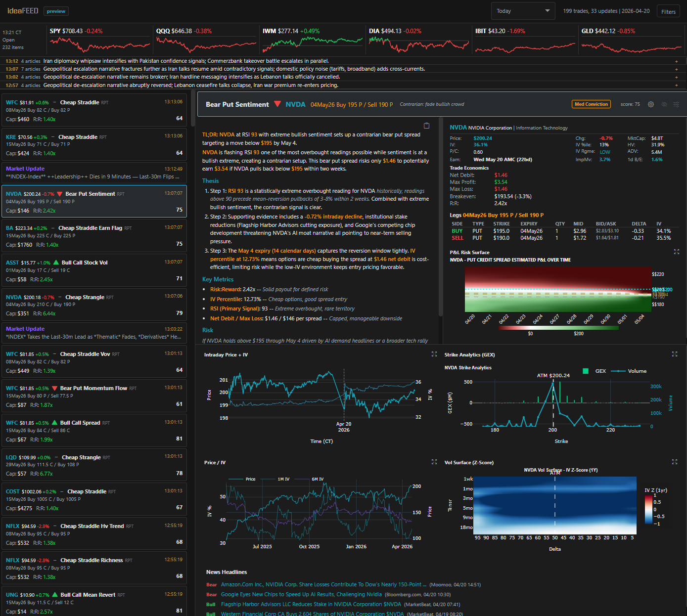Expand the Vol Surface (Z-Score) chart fullscreen

(675, 462)
